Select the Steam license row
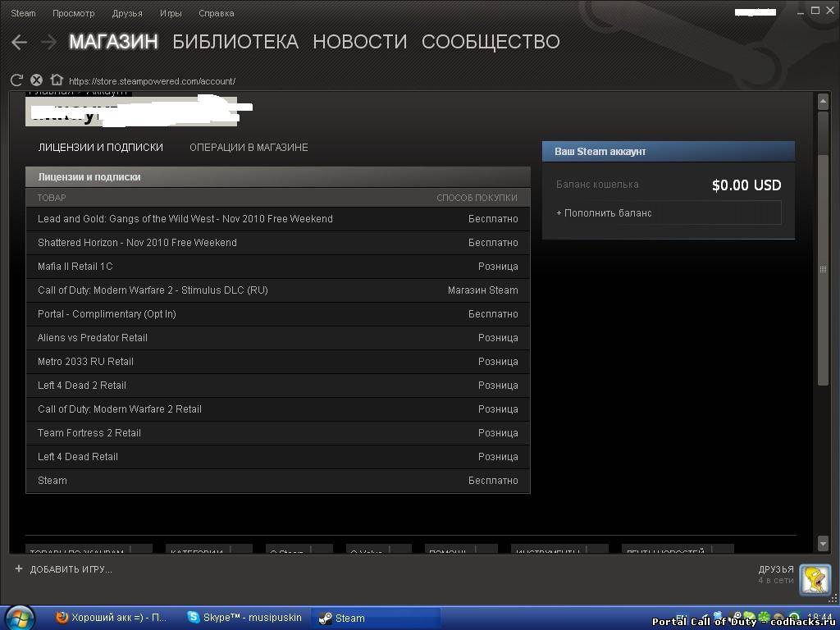Viewport: 840px width, 630px height. click(x=278, y=481)
